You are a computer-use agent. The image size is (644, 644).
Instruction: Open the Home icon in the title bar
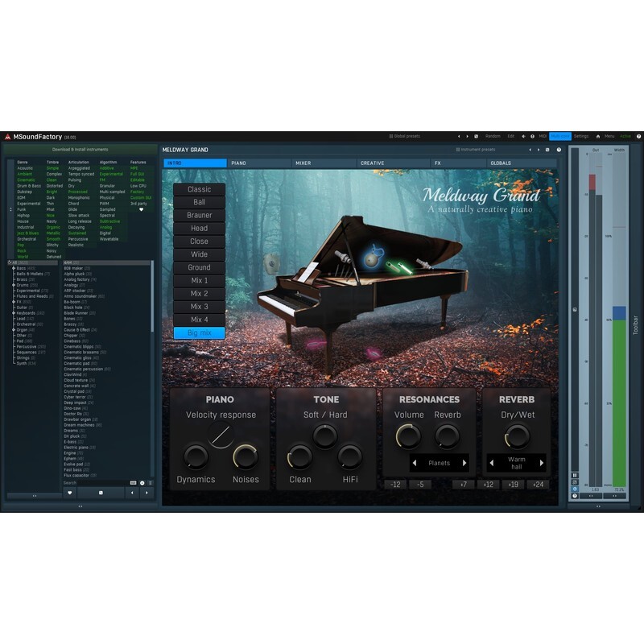coord(598,136)
